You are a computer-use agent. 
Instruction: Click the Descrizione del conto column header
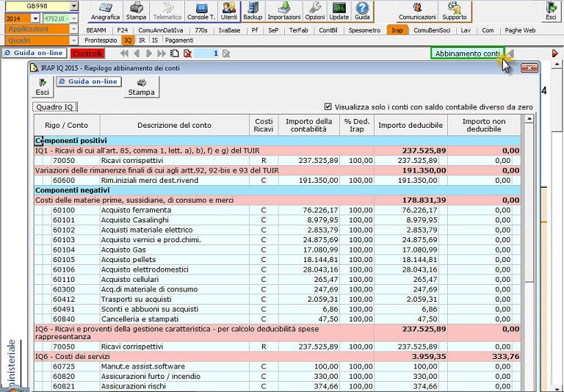(x=175, y=125)
